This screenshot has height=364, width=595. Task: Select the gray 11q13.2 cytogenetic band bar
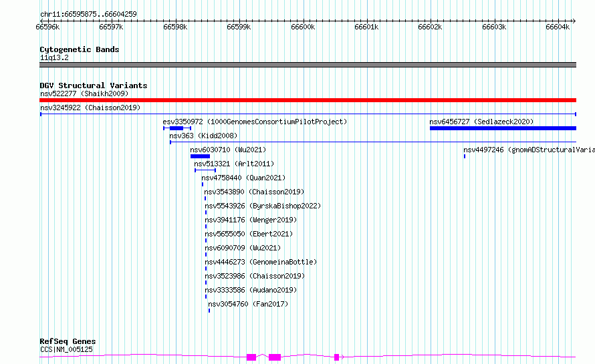[308, 65]
